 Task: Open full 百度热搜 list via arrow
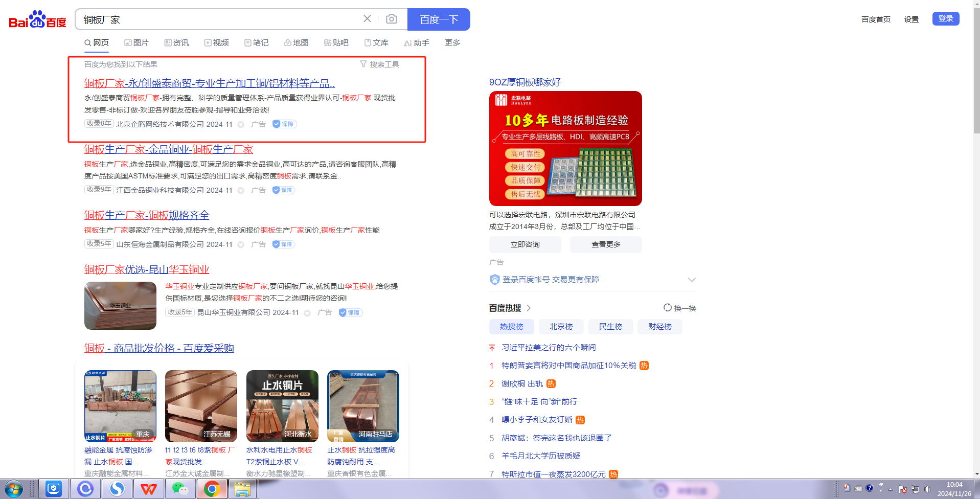pos(529,308)
